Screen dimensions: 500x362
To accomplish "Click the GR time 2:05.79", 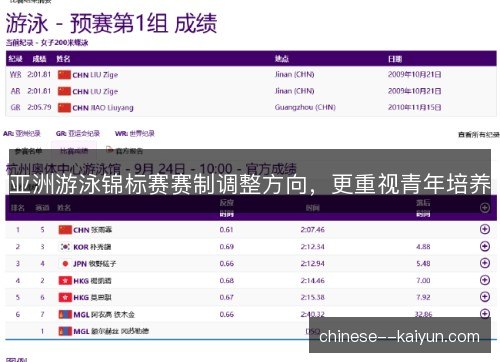I will click(39, 107).
